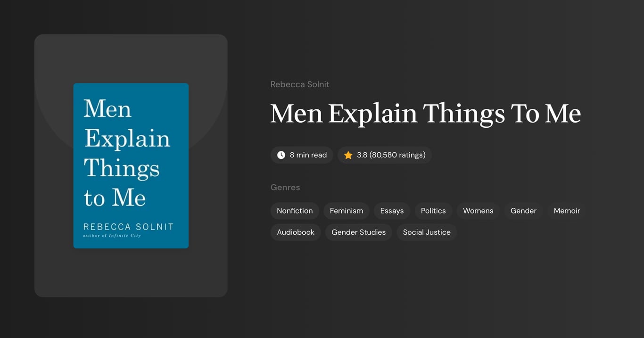Screen dimensions: 644x338
Task: Click the author name Rebecca Solnit
Action: [x=300, y=84]
